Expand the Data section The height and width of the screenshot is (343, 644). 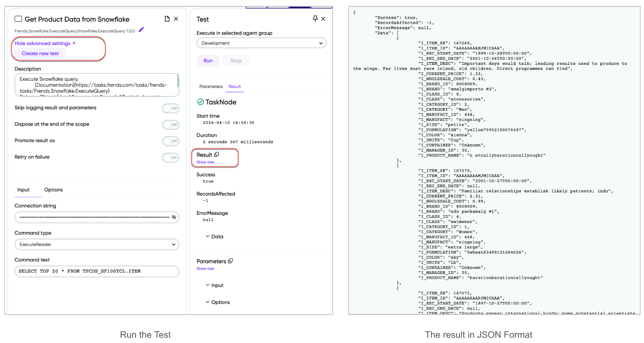pyautogui.click(x=215, y=237)
